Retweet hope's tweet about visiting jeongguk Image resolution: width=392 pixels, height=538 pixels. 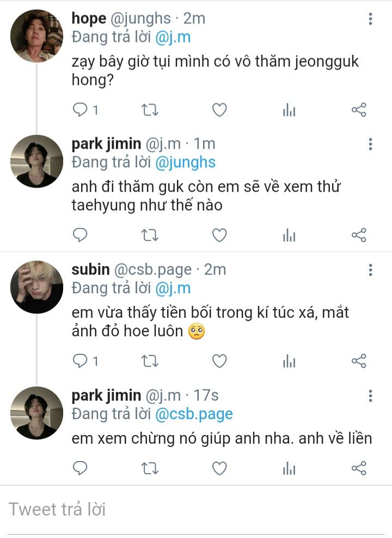[x=150, y=110]
